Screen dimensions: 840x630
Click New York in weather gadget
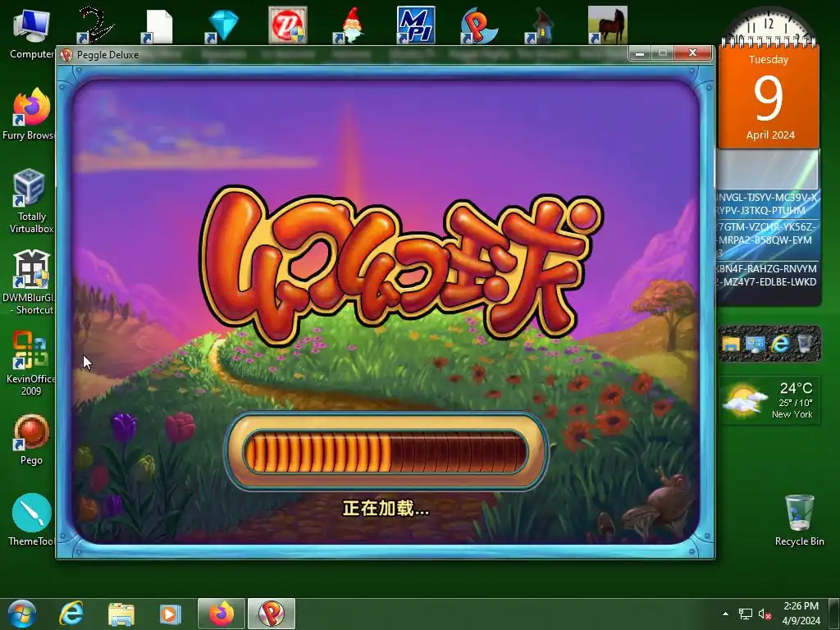792,414
